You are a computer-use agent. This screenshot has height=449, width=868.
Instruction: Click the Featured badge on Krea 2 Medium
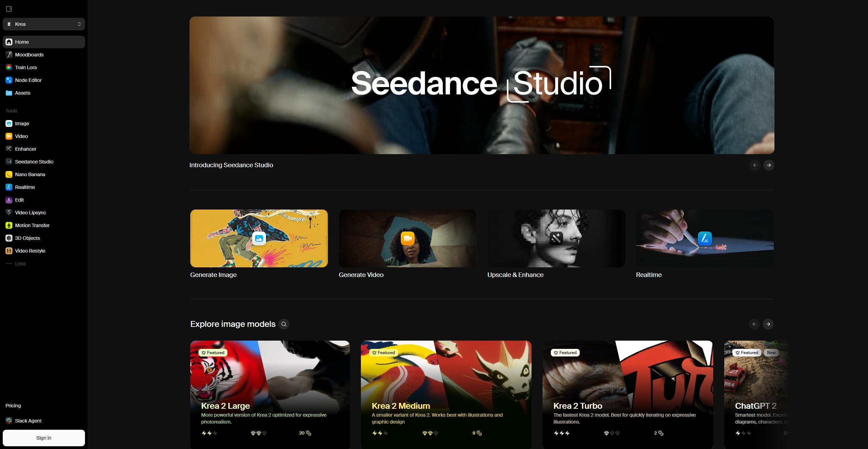coord(384,353)
